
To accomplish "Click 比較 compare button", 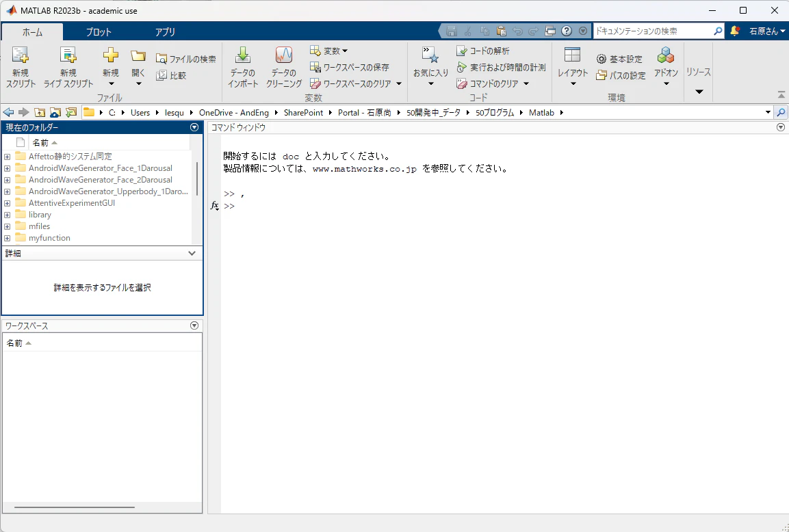I will [172, 75].
